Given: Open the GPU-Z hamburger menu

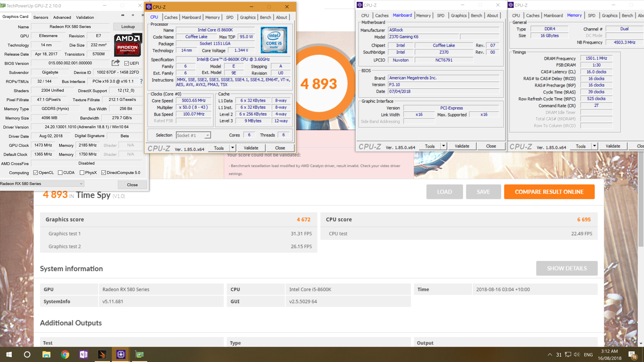Looking at the screenshot, I should [143, 15].
